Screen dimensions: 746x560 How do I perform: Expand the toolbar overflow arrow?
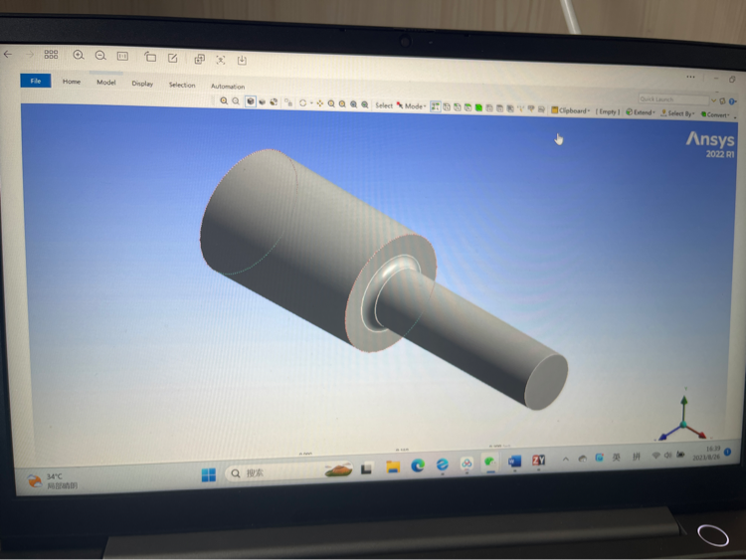pyautogui.click(x=735, y=116)
